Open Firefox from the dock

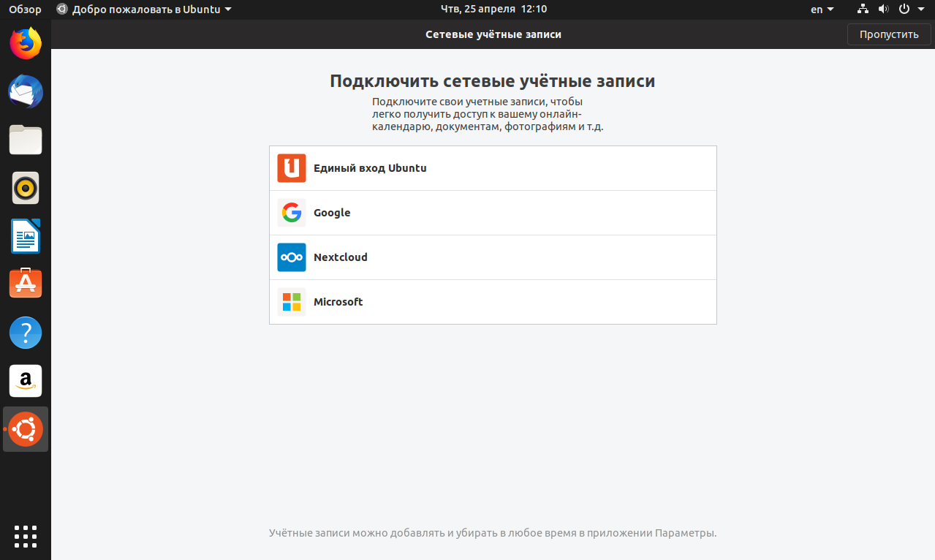26,44
